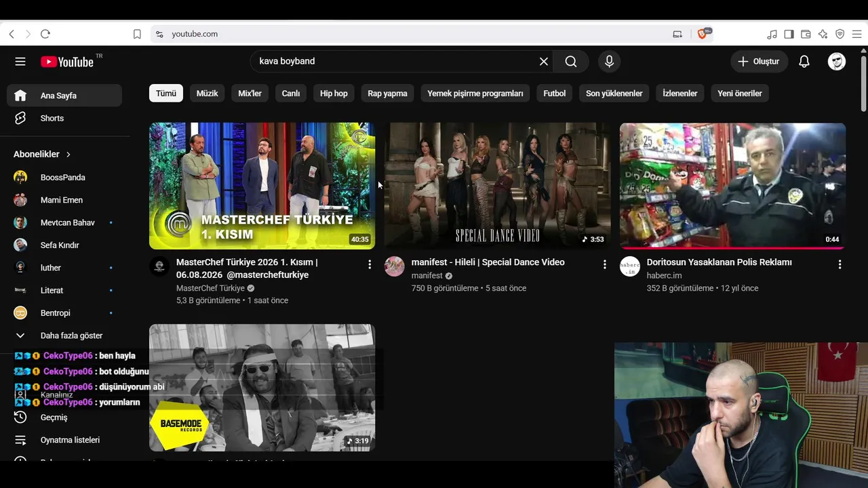The height and width of the screenshot is (488, 868).
Task: Select the Yeni öneriler filter chip
Action: (740, 94)
